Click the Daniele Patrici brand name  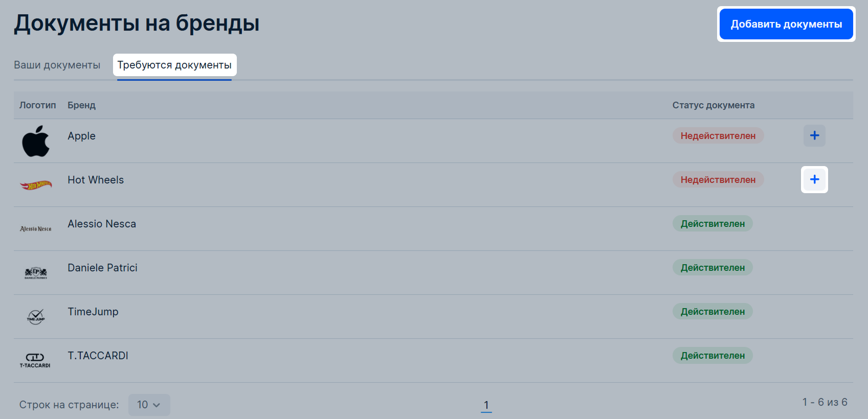103,268
